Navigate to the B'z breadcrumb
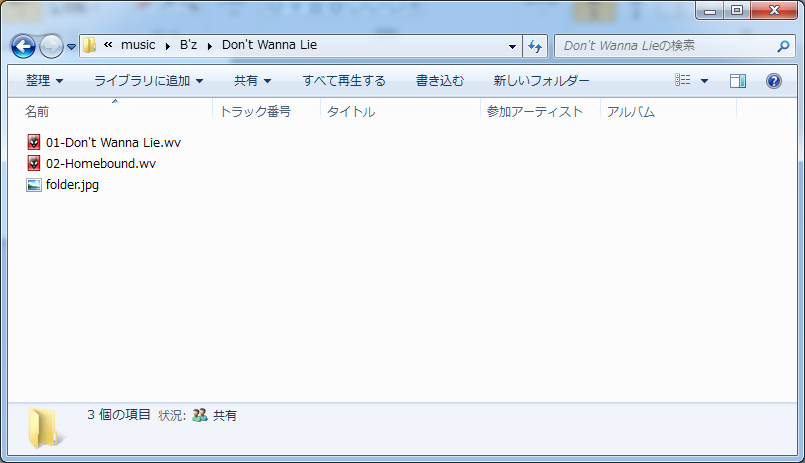This screenshot has width=805, height=463. click(188, 45)
